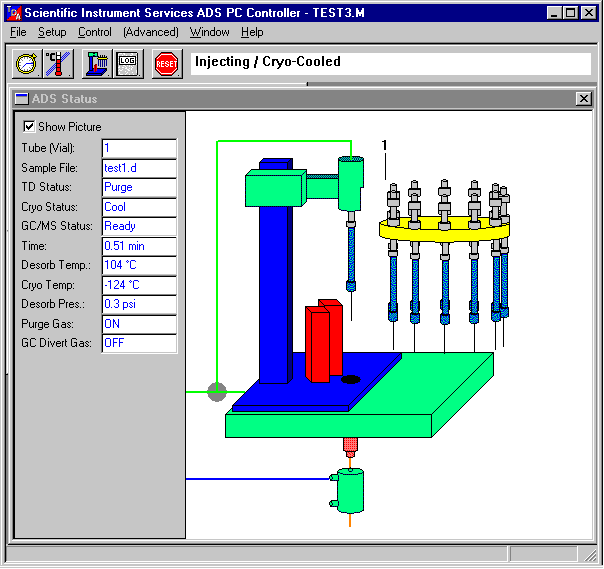Click the Cryo Status field showing Cool

tap(139, 207)
